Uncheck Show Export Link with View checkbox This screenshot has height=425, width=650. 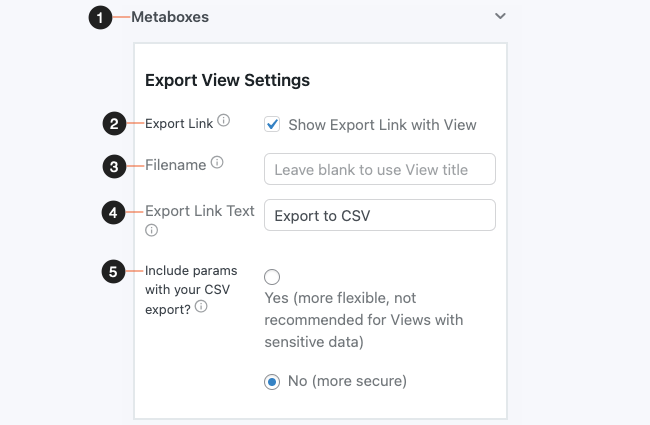(272, 124)
